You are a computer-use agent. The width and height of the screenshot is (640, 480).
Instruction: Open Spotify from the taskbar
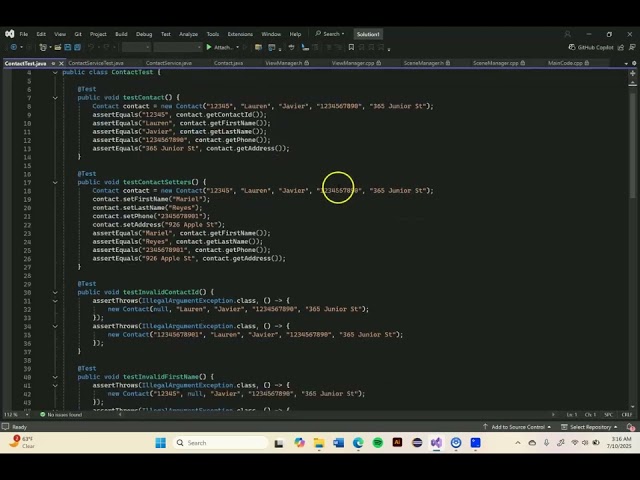pyautogui.click(x=378, y=443)
